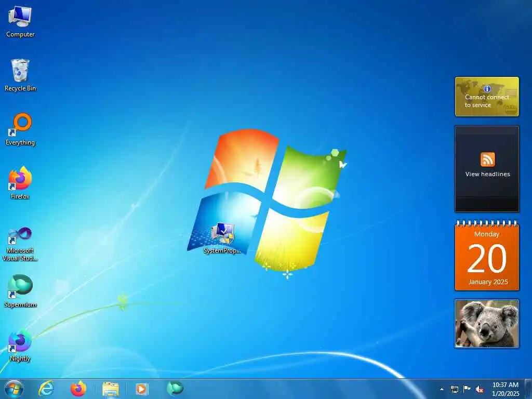Click the koala slideshow gadget picture
Screen dimensions: 532x399
pyautogui.click(x=487, y=324)
